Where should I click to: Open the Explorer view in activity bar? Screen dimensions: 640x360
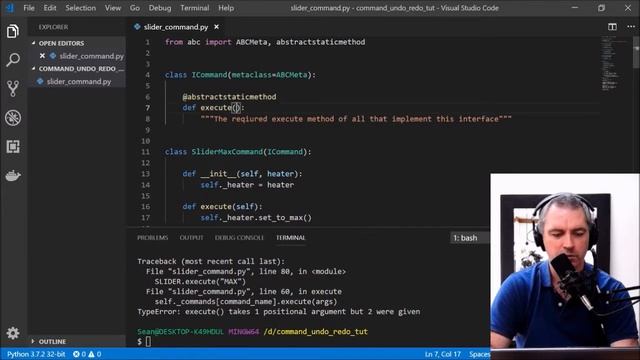(13, 32)
